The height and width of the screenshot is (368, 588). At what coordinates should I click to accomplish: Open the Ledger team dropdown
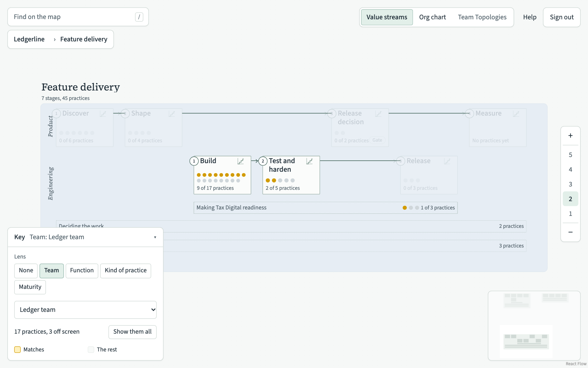[85, 310]
